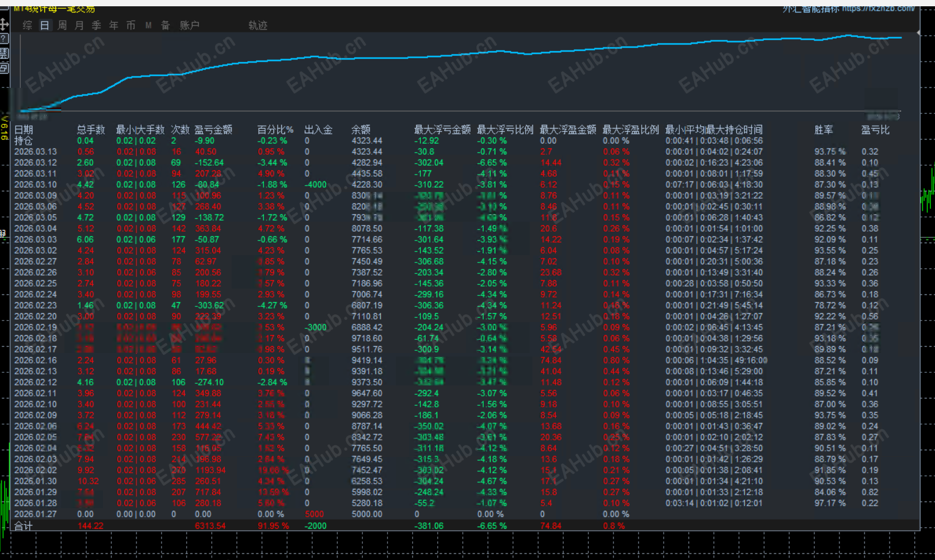Click the 78.72 % win rate value
935x560 pixels.
point(830,305)
